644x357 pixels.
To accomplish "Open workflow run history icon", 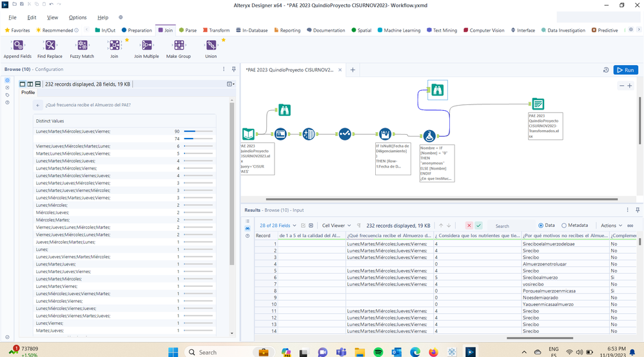I will click(x=606, y=70).
